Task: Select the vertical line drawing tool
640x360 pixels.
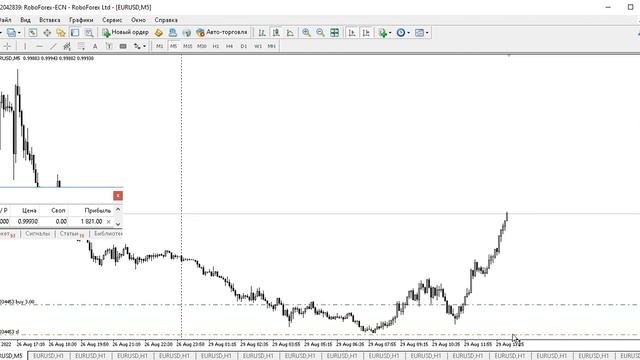Action: pyautogui.click(x=25, y=46)
